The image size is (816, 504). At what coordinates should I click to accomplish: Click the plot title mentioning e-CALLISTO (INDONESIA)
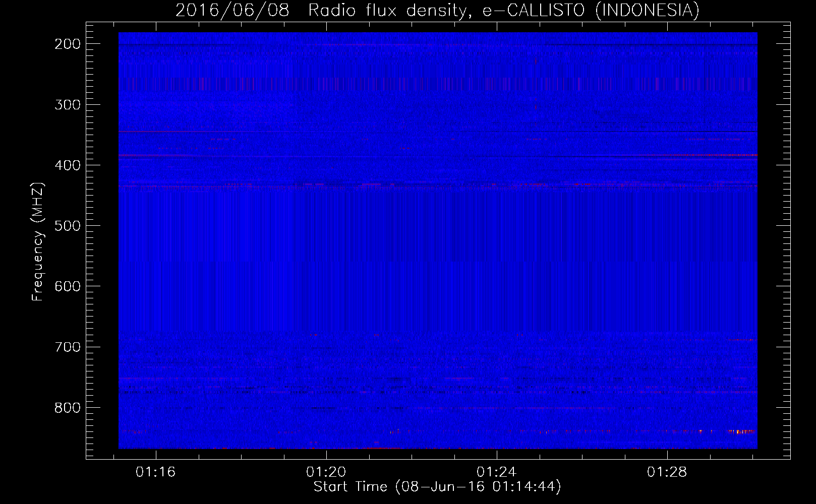[x=437, y=10]
